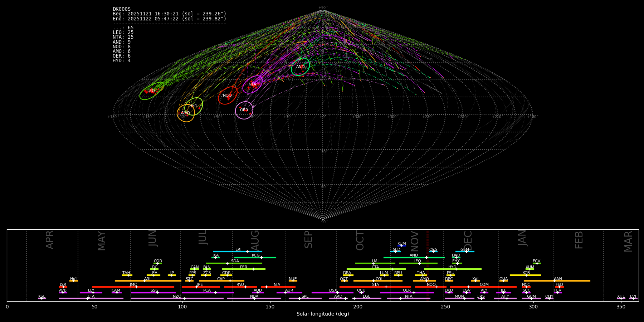Click the DK000S station title text
Viewport: 644px width, 322px height.
pyautogui.click(x=122, y=9)
